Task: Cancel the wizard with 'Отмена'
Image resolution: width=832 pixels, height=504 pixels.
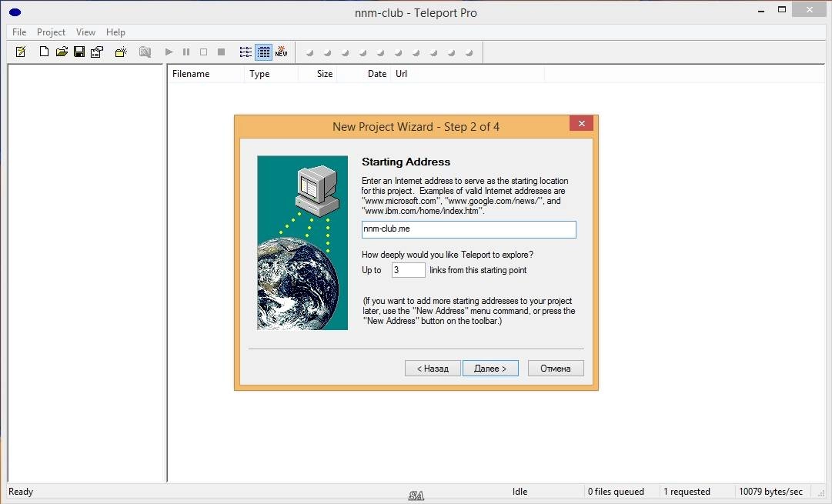Action: point(556,368)
